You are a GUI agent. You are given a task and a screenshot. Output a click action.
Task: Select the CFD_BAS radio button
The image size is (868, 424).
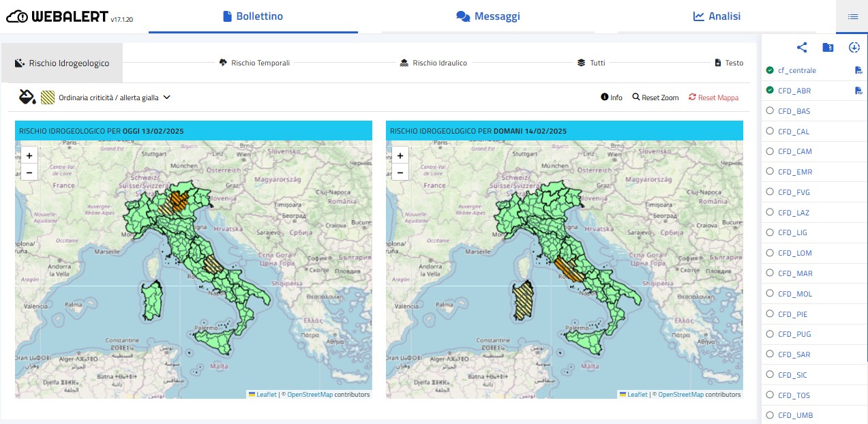[770, 111]
